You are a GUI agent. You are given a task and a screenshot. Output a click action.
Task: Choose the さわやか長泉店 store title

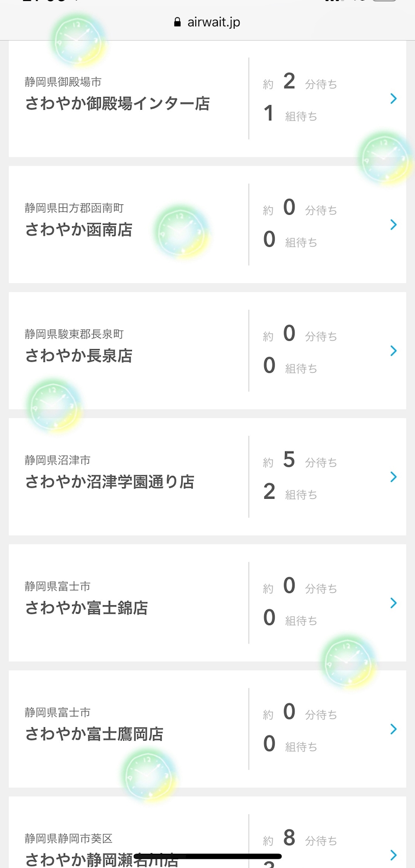pyautogui.click(x=79, y=355)
